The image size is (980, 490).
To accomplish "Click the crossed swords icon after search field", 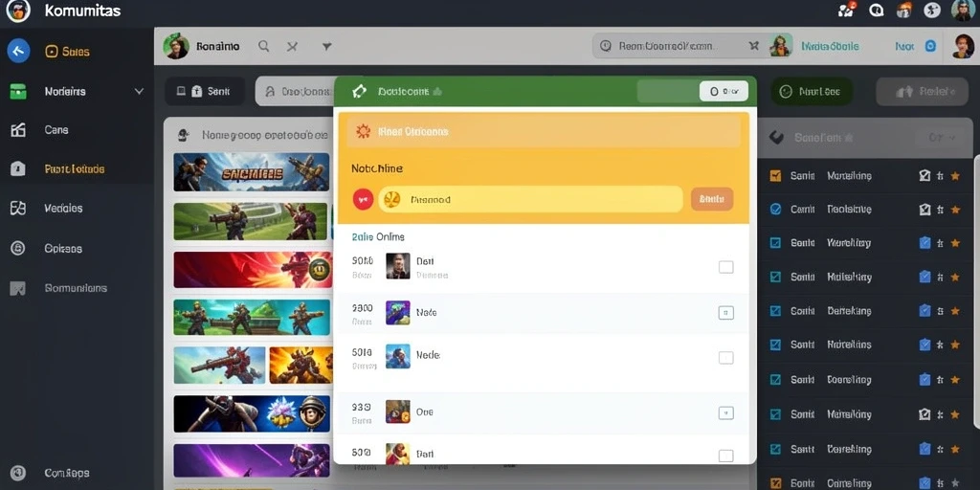I will point(753,46).
